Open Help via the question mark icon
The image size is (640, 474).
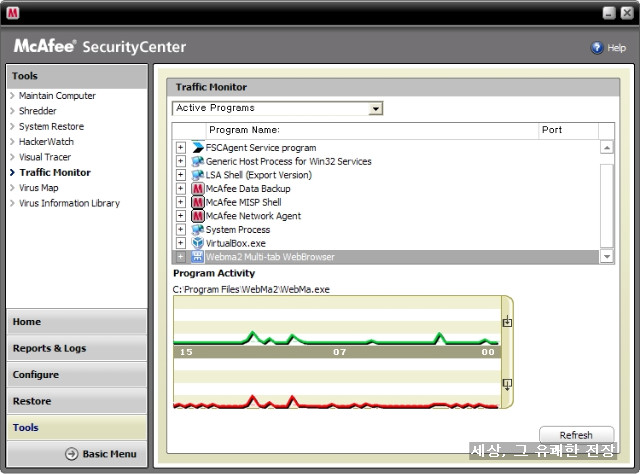coord(597,48)
